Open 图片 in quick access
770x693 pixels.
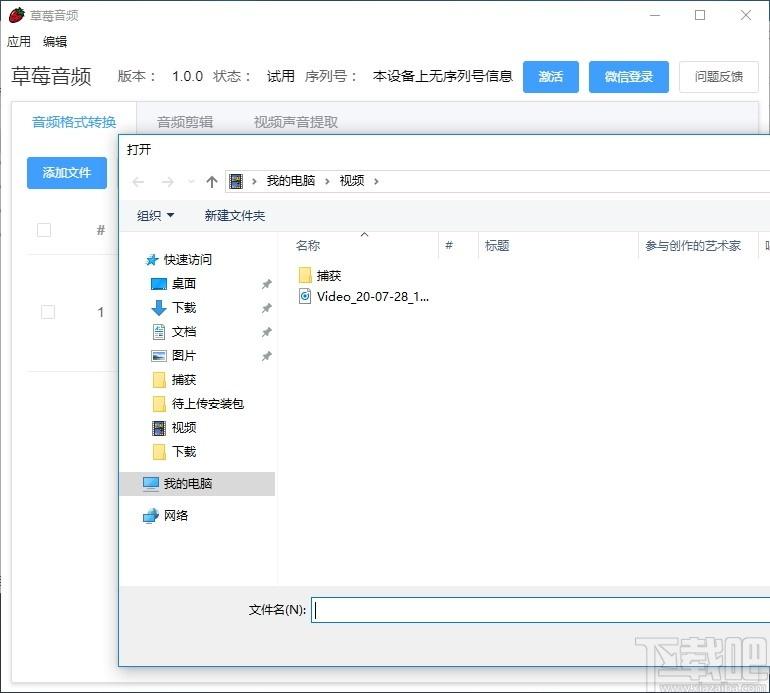184,356
